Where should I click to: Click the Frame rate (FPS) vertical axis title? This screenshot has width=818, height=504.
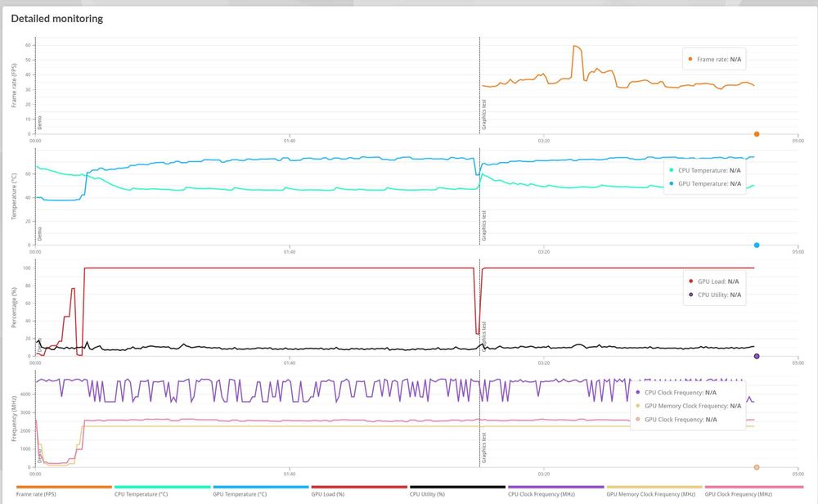click(x=14, y=86)
